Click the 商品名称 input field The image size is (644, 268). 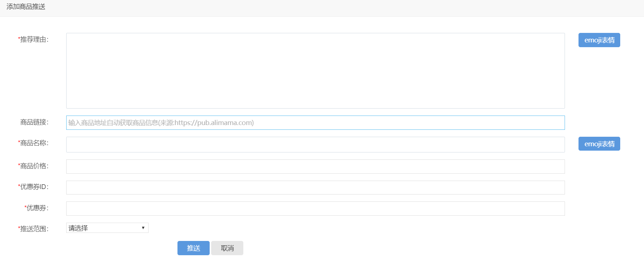click(x=315, y=144)
